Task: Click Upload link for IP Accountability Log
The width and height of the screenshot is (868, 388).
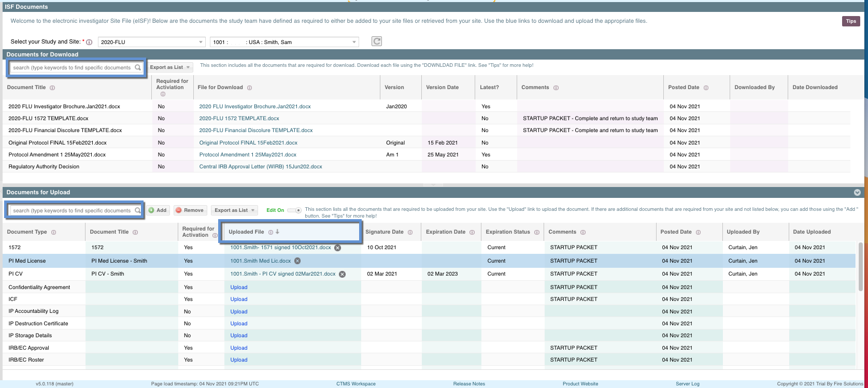Action: click(239, 311)
